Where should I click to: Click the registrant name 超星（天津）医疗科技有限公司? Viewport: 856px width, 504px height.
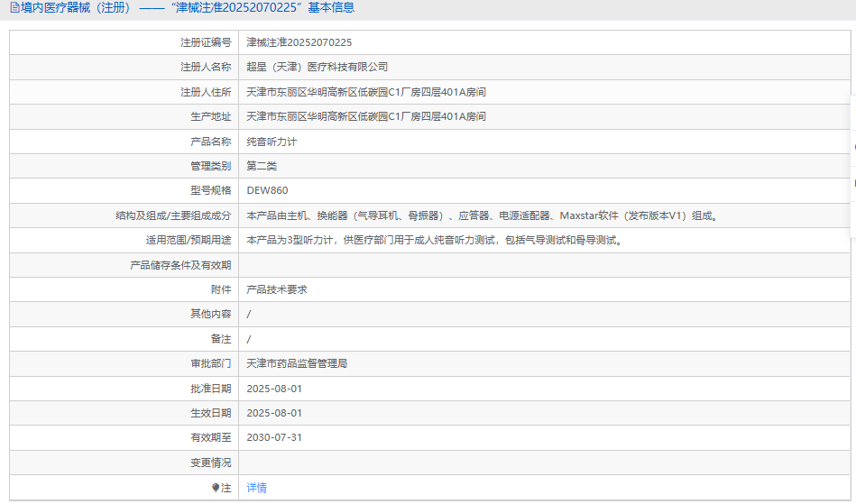[318, 67]
